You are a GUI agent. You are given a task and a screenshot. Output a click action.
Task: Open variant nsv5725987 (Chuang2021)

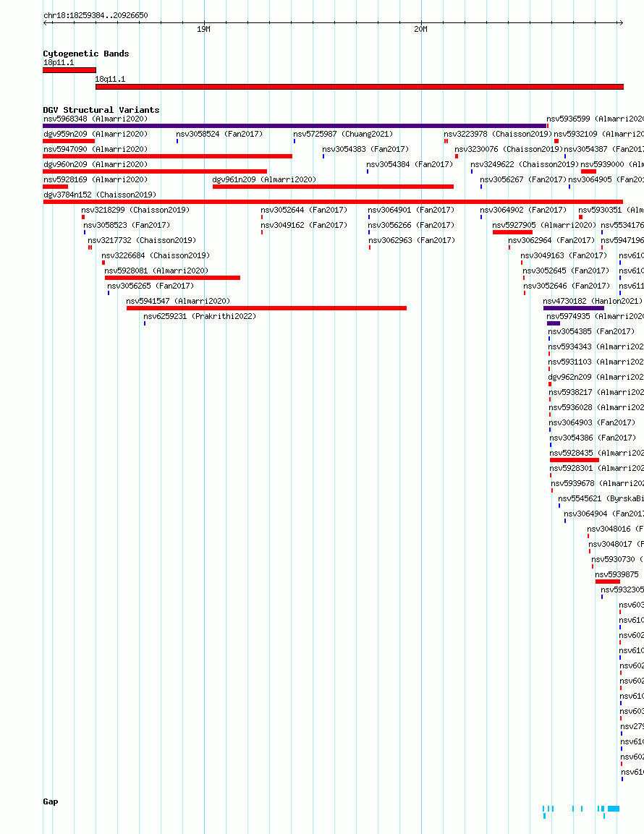click(343, 134)
